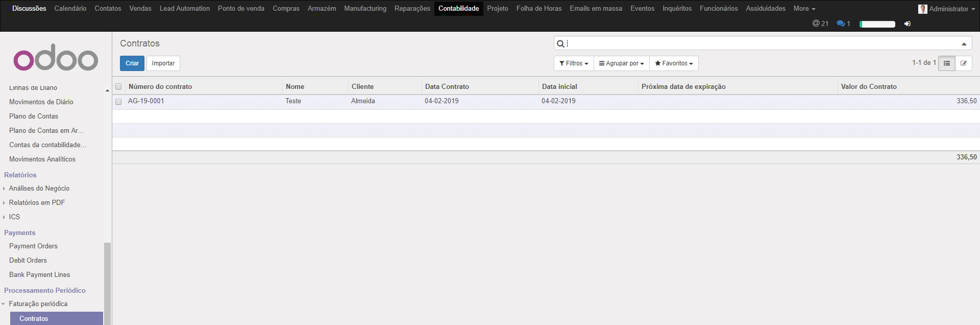The width and height of the screenshot is (980, 325).
Task: Switch to list view icon
Action: click(946, 63)
